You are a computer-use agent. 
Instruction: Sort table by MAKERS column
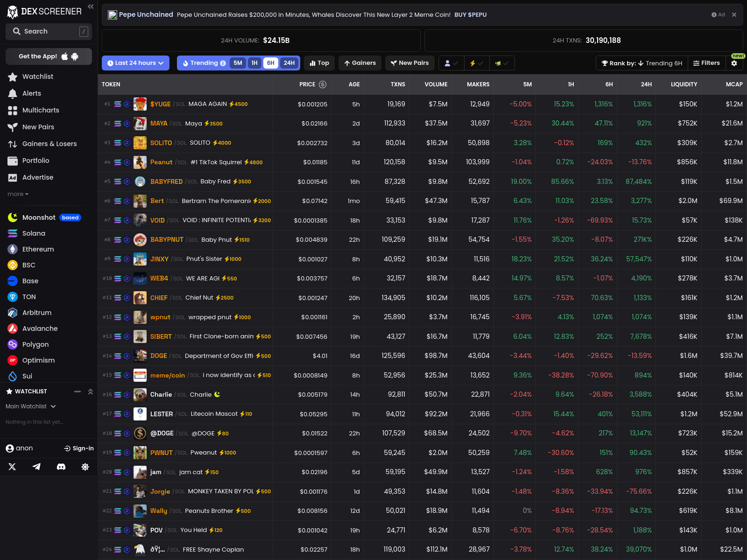478,84
